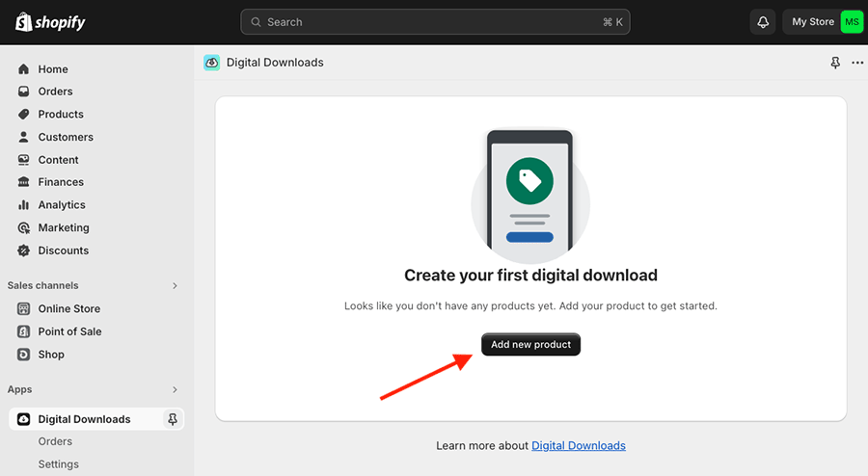868x476 pixels.
Task: Click the Customers person icon
Action: coord(23,137)
